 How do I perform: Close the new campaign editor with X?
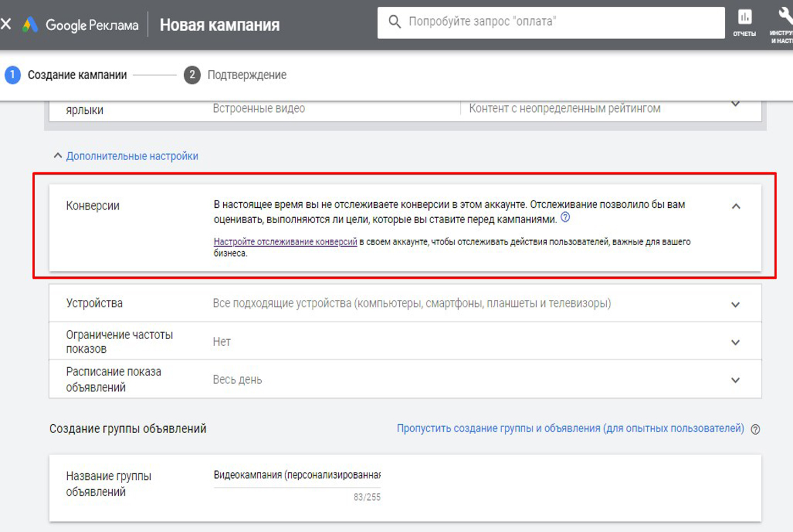click(x=6, y=24)
